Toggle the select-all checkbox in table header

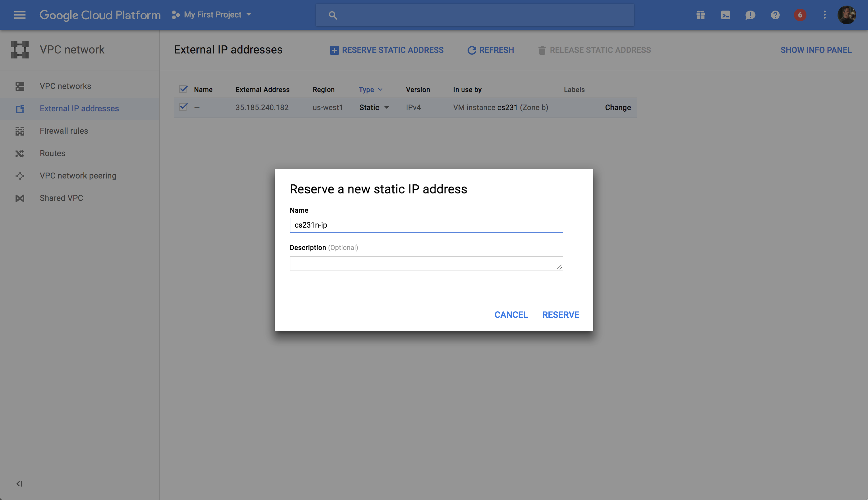point(183,89)
